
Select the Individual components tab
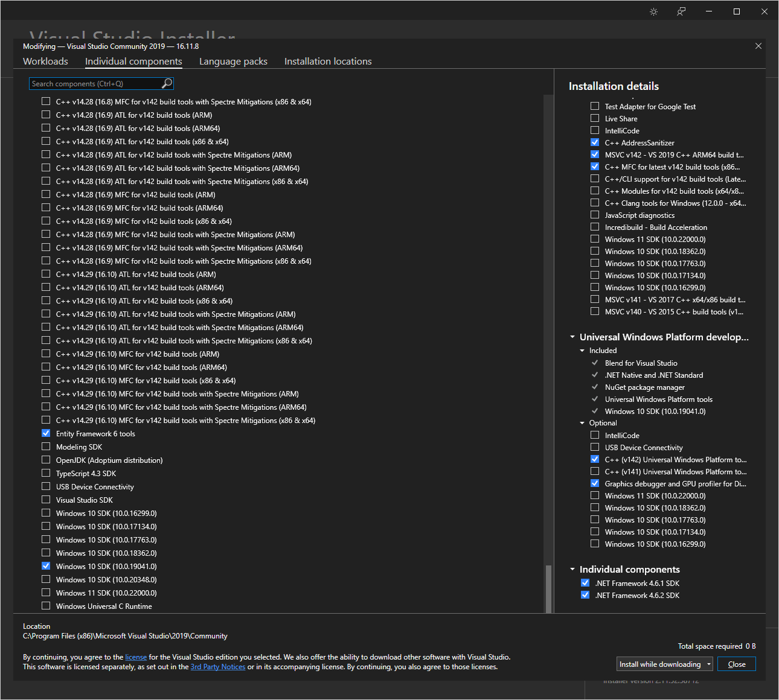pyautogui.click(x=133, y=61)
